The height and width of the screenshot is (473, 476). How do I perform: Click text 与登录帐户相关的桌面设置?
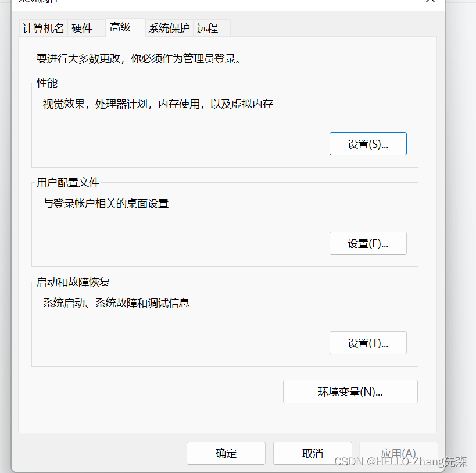[106, 204]
